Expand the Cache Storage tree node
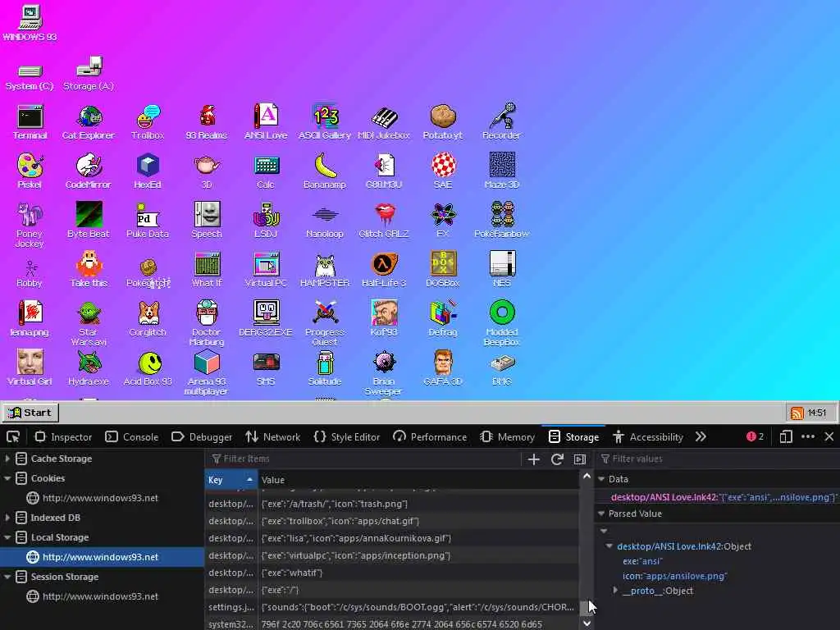840x630 pixels. pos(7,459)
